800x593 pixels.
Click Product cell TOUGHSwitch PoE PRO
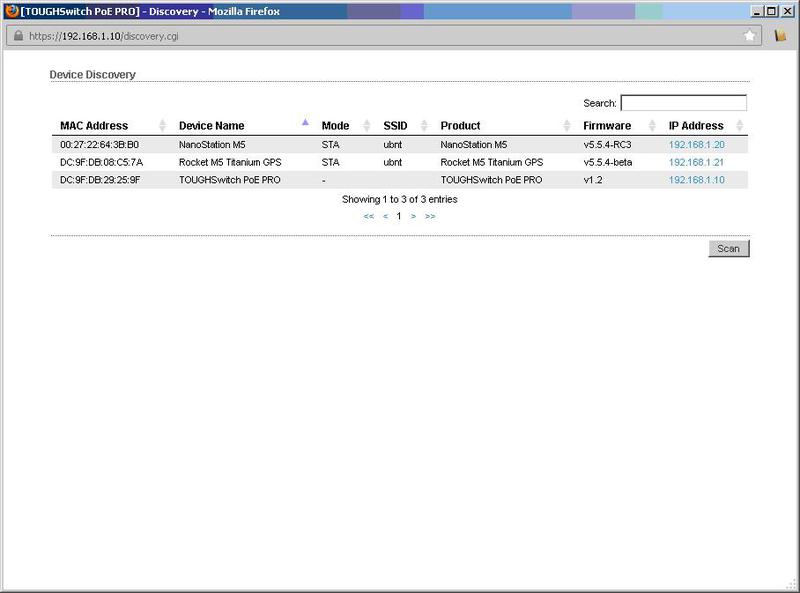pos(491,180)
